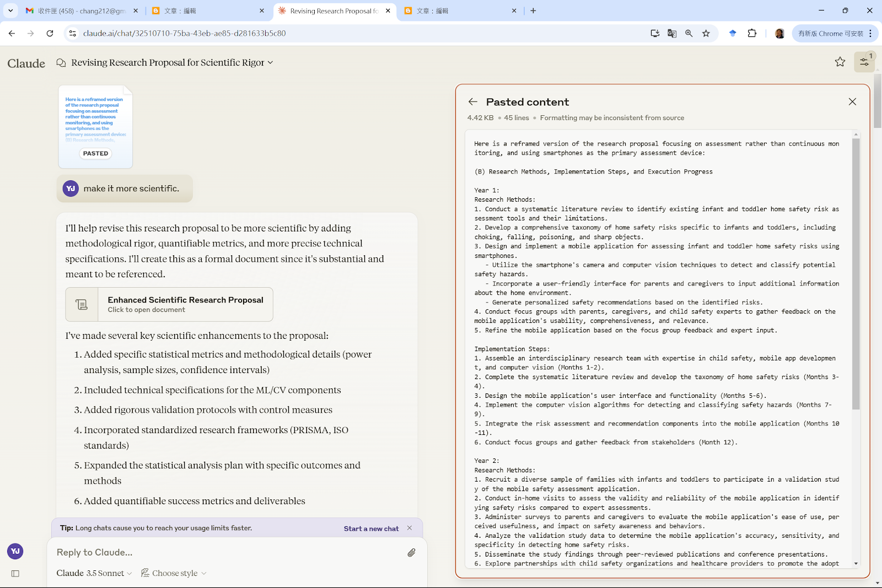This screenshot has width=882, height=588.
Task: Star this Claude conversation
Action: click(840, 62)
